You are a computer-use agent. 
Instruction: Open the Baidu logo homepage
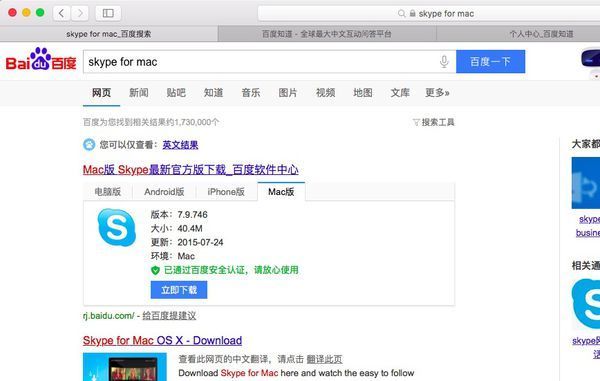(41, 60)
